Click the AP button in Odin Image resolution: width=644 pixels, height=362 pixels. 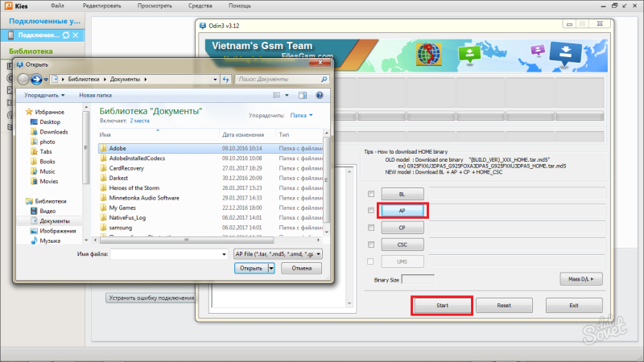(x=402, y=211)
